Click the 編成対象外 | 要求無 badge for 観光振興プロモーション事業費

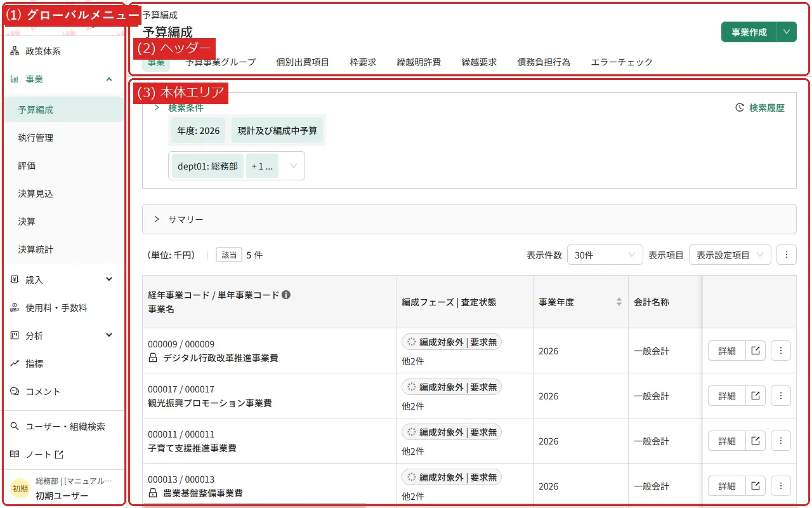(x=451, y=387)
